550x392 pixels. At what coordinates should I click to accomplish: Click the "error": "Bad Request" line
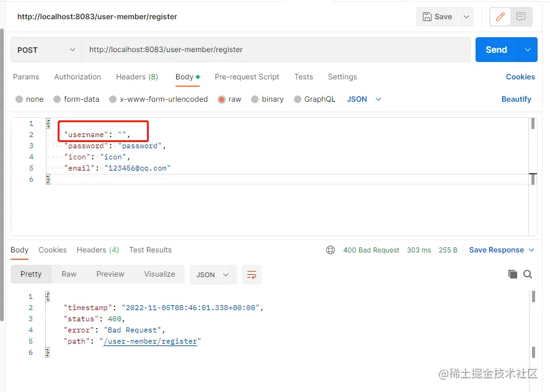[114, 330]
